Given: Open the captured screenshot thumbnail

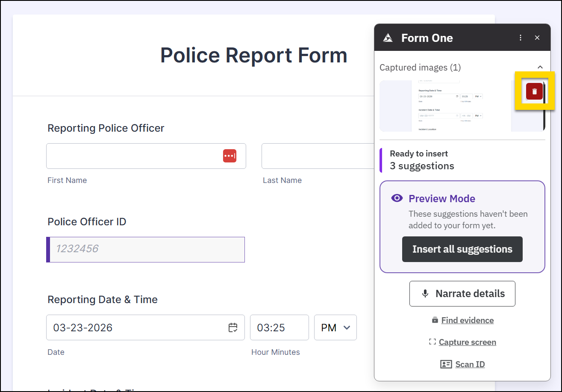Looking at the screenshot, I should [x=444, y=106].
